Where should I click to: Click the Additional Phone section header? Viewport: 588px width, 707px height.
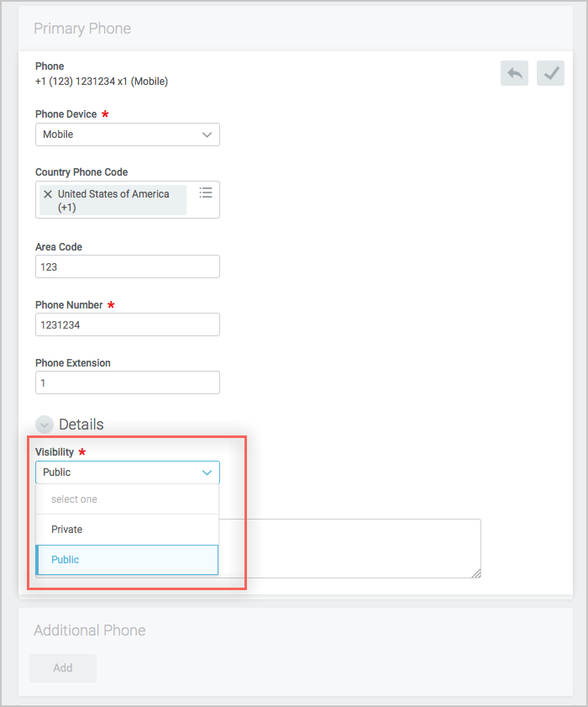(90, 630)
